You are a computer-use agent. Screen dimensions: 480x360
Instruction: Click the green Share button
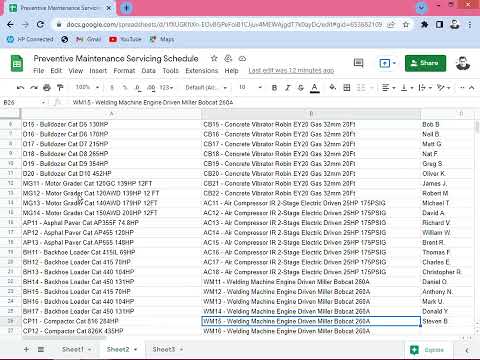pyautogui.click(x=425, y=63)
